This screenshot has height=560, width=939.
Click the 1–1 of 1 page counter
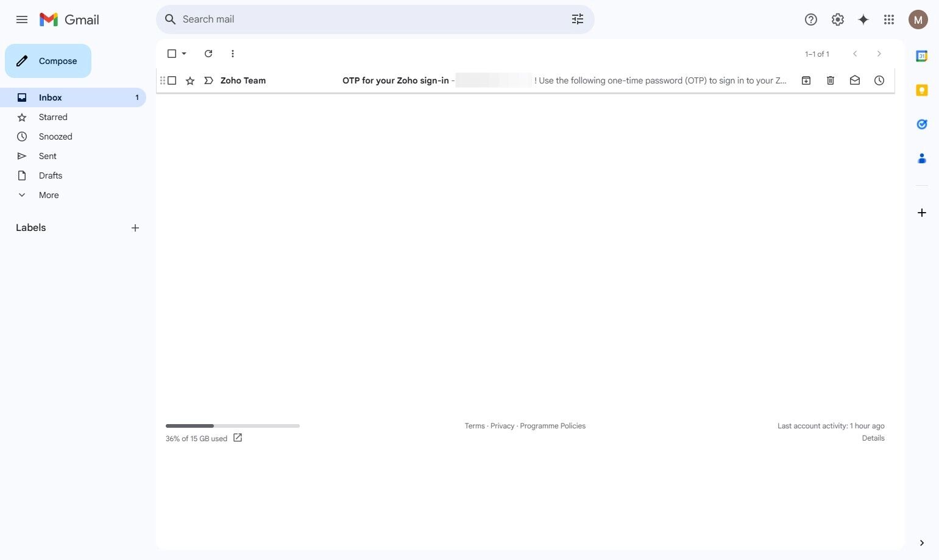(817, 54)
